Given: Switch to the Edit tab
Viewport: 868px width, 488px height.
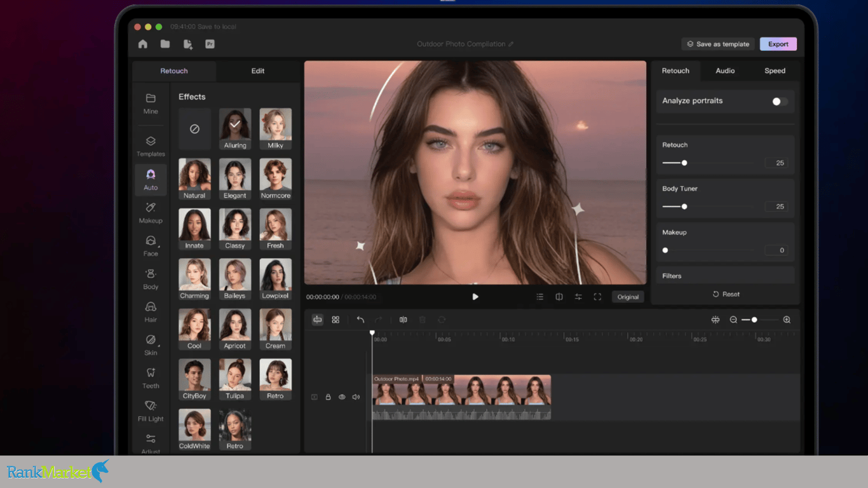Looking at the screenshot, I should [258, 71].
